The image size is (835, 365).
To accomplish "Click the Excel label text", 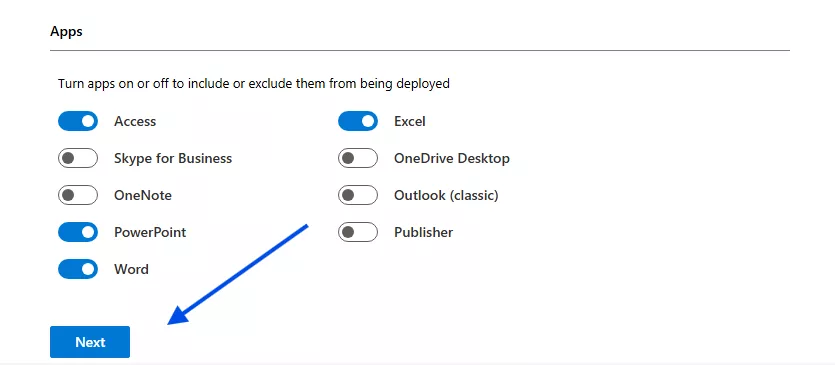I will pyautogui.click(x=410, y=121).
